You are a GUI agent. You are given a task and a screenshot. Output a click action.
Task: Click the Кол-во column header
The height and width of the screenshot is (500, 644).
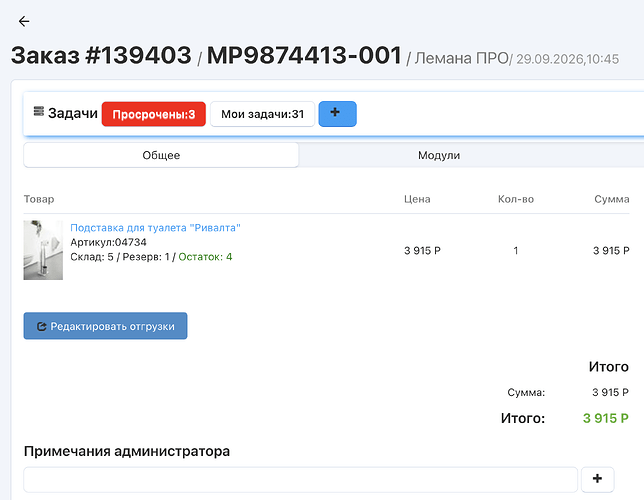point(516,199)
